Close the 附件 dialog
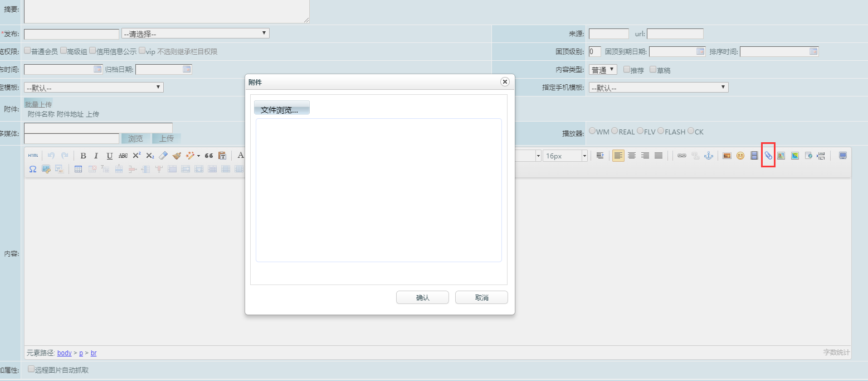Image resolution: width=868 pixels, height=381 pixels. tap(505, 81)
